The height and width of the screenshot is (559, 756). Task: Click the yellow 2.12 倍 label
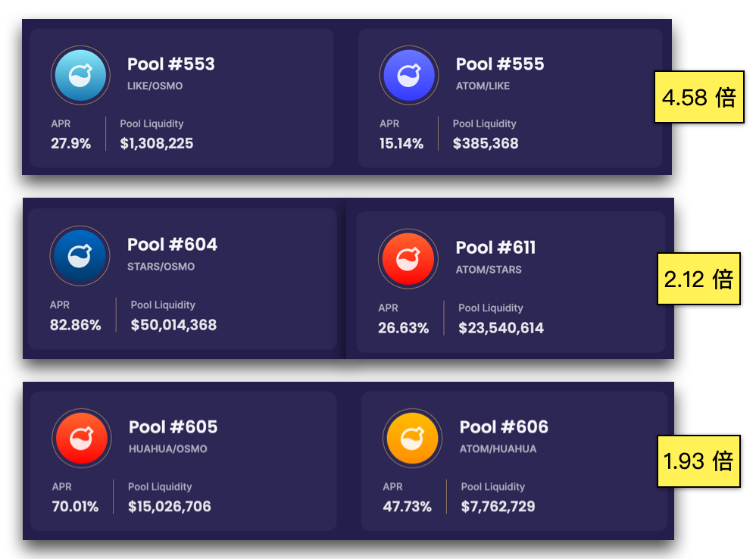tap(698, 279)
